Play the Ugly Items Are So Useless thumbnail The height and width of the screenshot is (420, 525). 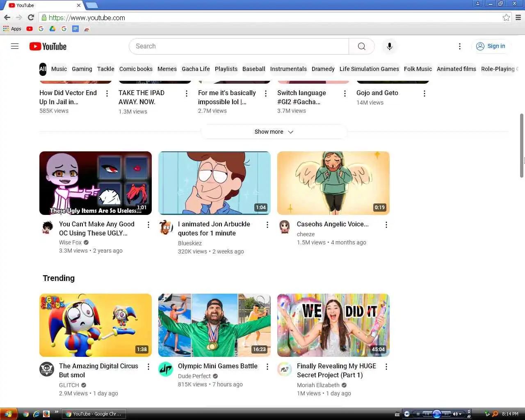coord(96,183)
